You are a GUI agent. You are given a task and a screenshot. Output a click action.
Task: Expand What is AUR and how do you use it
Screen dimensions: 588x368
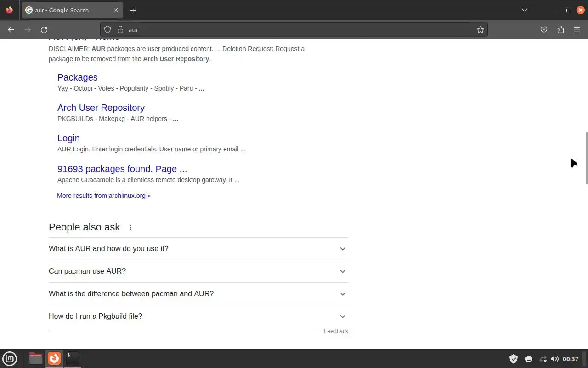coord(198,249)
